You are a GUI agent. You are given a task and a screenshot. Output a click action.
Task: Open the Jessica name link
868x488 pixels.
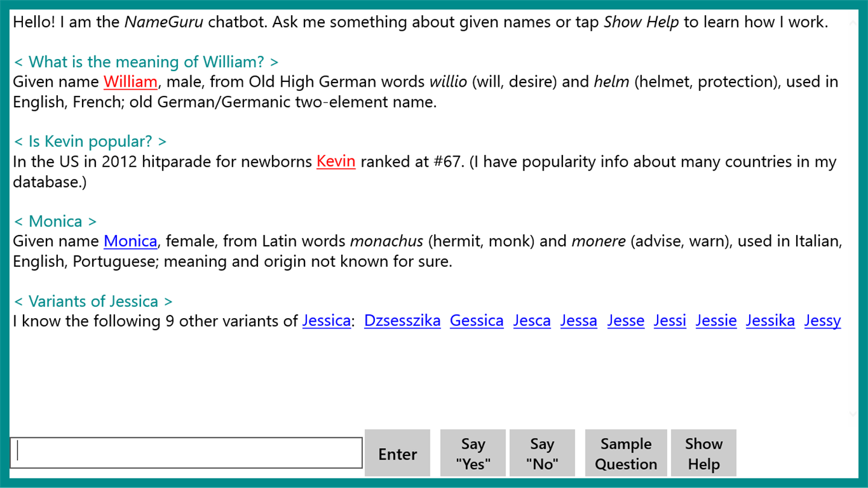[326, 321]
